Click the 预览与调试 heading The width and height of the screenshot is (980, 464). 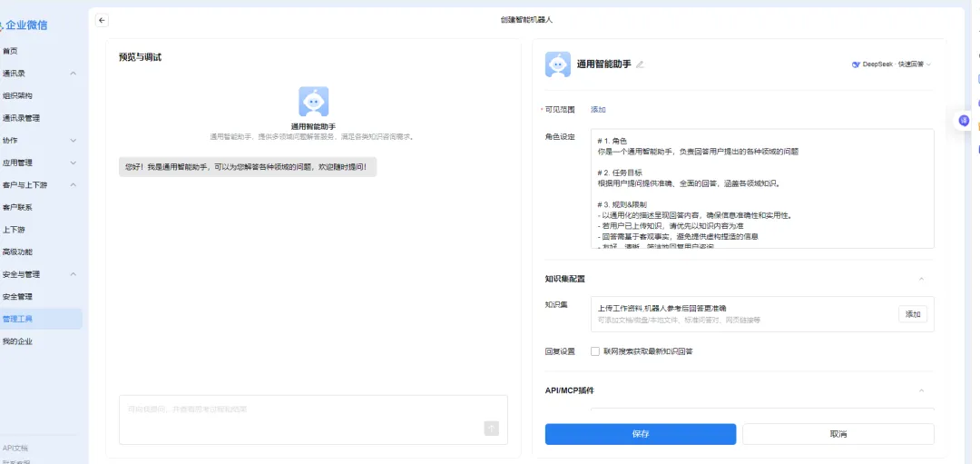coord(140,57)
